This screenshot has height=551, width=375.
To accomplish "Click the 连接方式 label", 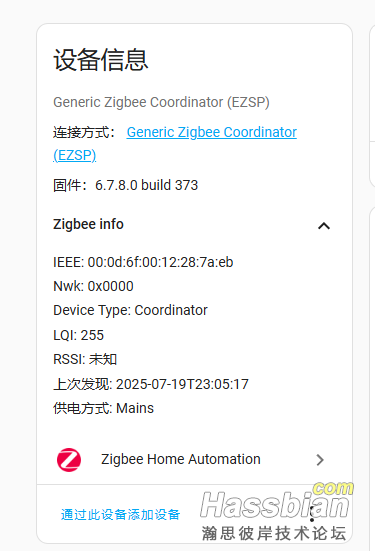I will [x=84, y=132].
